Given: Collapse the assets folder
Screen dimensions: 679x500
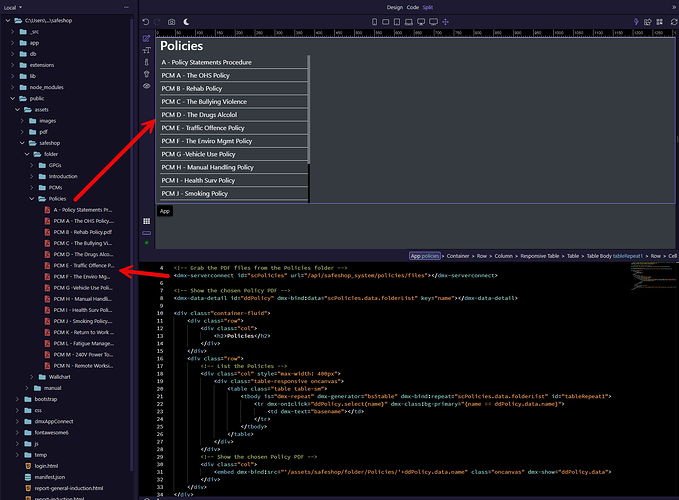Looking at the screenshot, I should click(17, 110).
